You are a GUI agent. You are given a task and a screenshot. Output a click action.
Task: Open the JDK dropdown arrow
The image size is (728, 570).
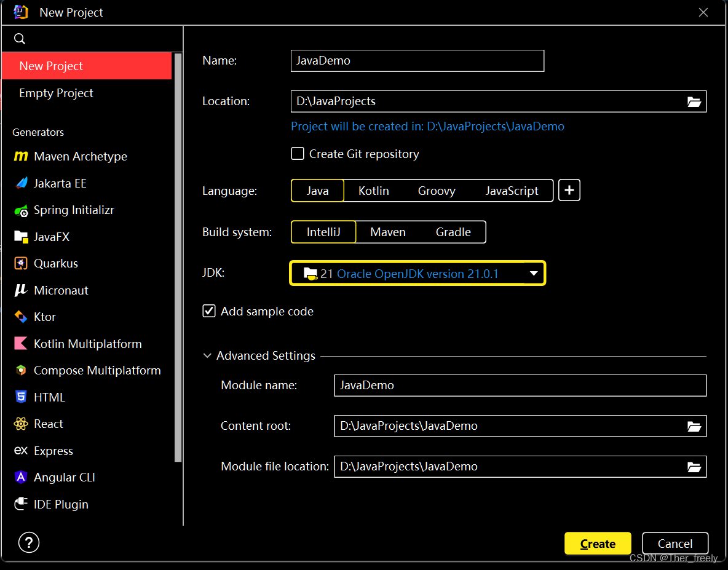coord(534,274)
